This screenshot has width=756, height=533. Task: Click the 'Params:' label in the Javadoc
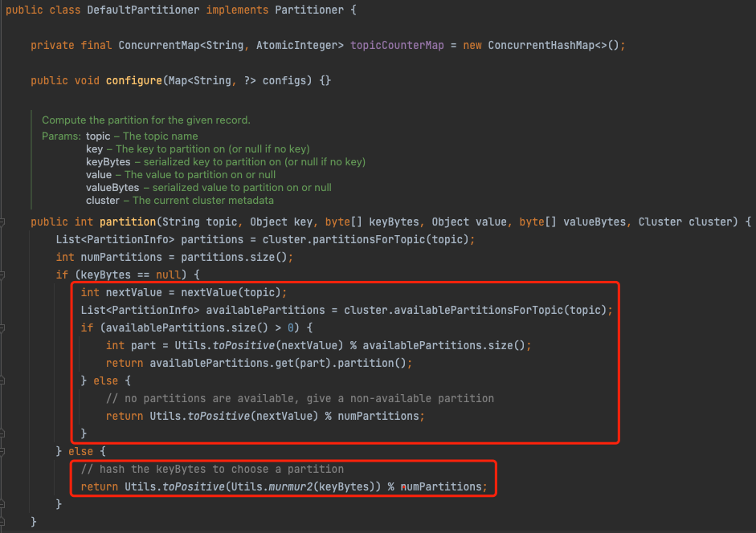pyautogui.click(x=61, y=136)
